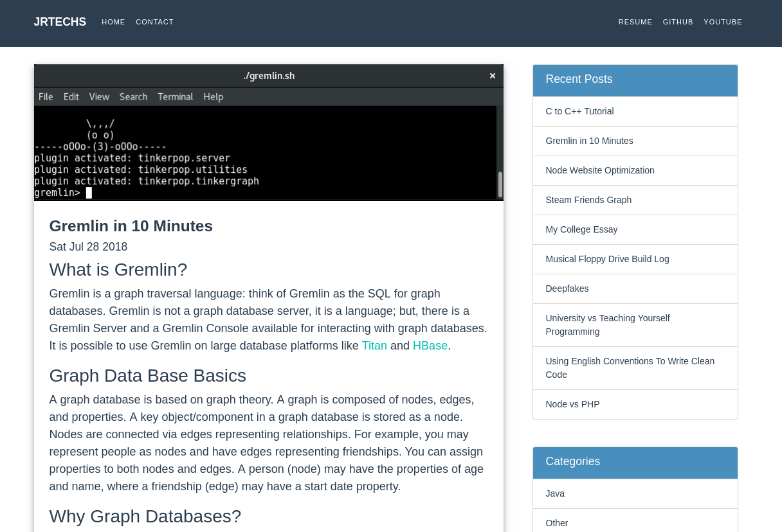Open the Edit menu in the terminal window
This screenshot has height=532, width=782.
71,96
